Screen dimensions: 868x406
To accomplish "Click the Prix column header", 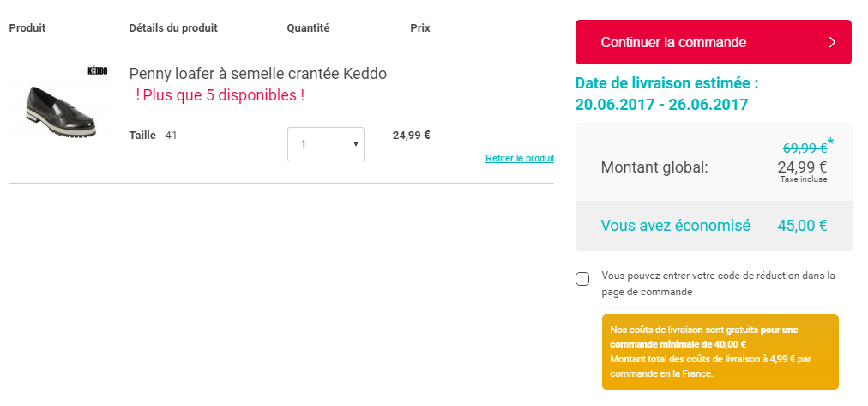I will [x=419, y=28].
